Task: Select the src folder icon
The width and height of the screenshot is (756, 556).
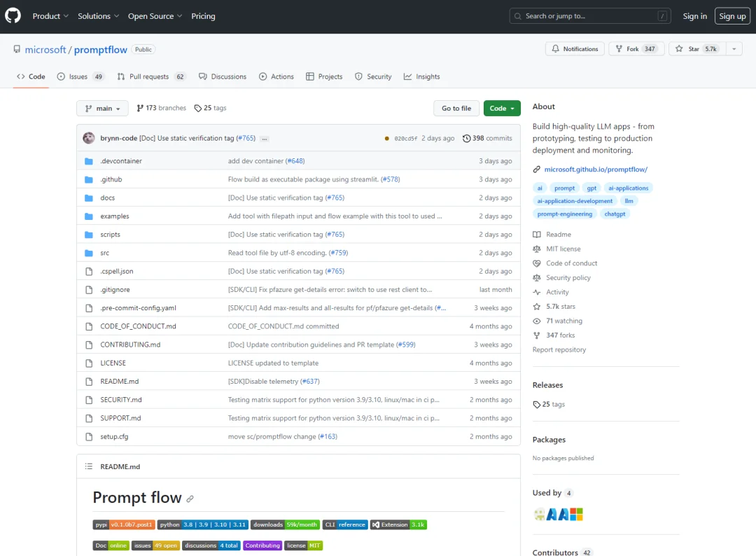Action: point(89,253)
